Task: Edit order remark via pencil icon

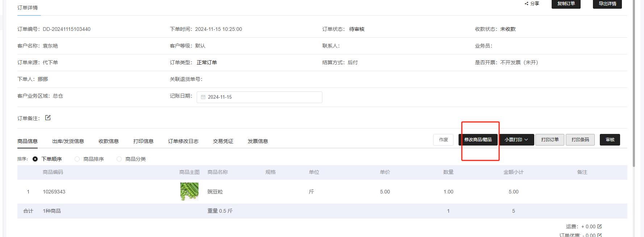Action: (x=48, y=118)
